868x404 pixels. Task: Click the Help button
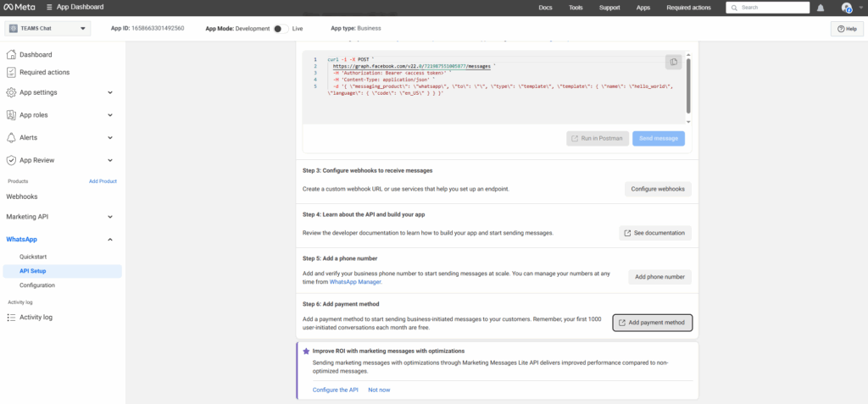coord(847,29)
